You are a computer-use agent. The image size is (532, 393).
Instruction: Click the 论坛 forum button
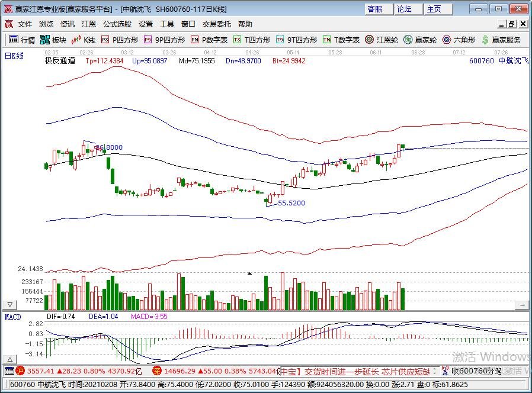coord(409,9)
